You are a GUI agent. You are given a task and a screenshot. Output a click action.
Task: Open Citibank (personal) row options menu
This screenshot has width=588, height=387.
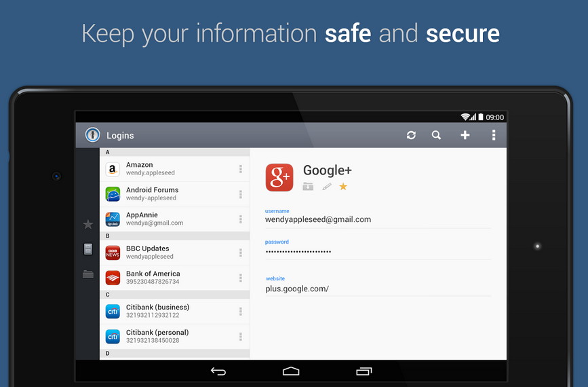coord(240,336)
